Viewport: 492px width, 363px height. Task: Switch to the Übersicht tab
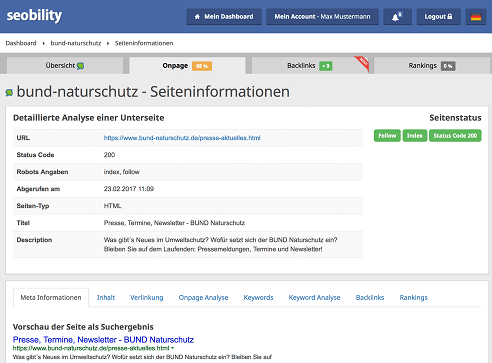pyautogui.click(x=65, y=66)
